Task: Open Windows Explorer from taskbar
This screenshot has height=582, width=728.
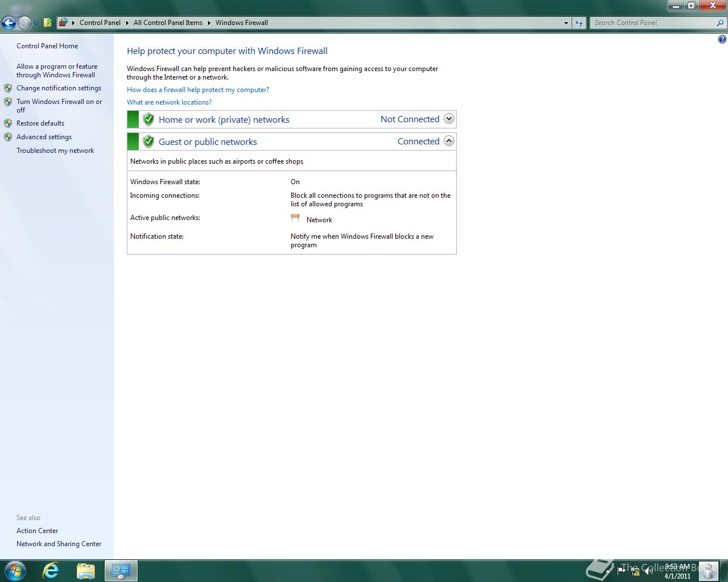Action: point(86,571)
